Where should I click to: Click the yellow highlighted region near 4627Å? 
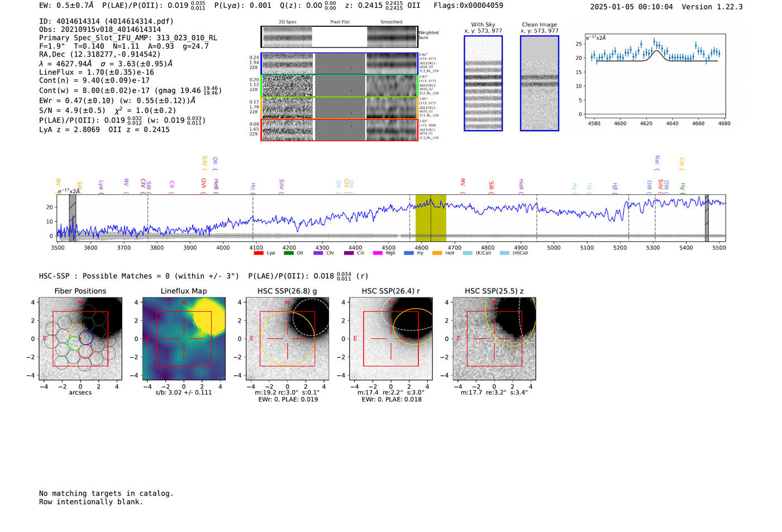click(x=431, y=218)
